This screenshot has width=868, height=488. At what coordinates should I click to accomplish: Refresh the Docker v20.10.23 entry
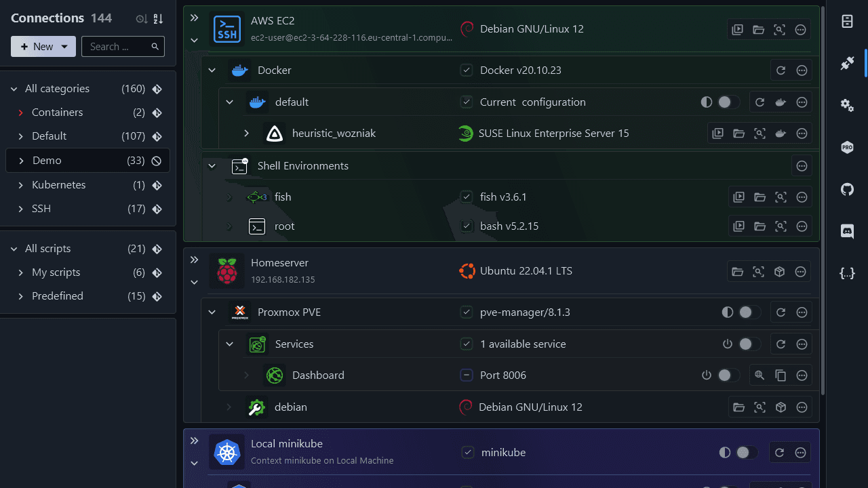[781, 70]
